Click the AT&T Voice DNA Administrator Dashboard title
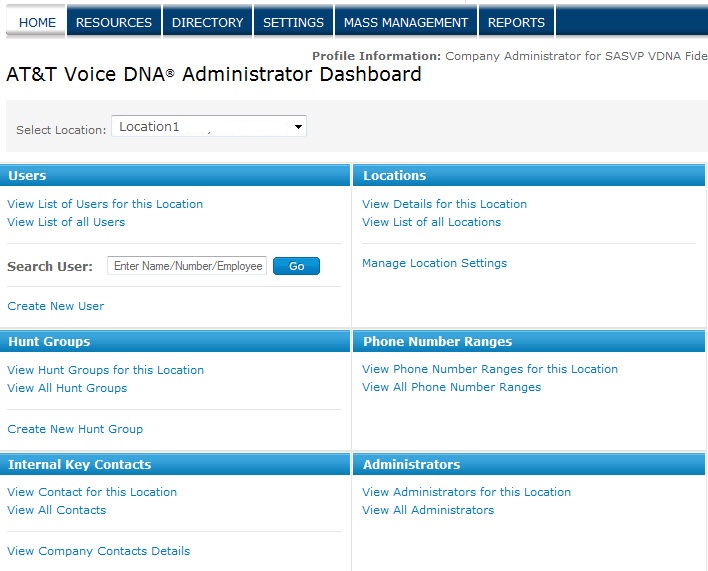Image resolution: width=708 pixels, height=571 pixels. [214, 74]
